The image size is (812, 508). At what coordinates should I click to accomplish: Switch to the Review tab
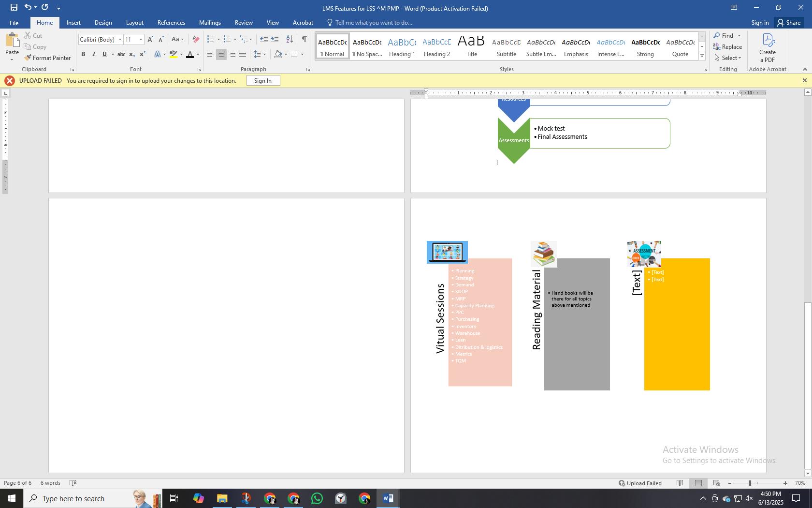coord(244,23)
